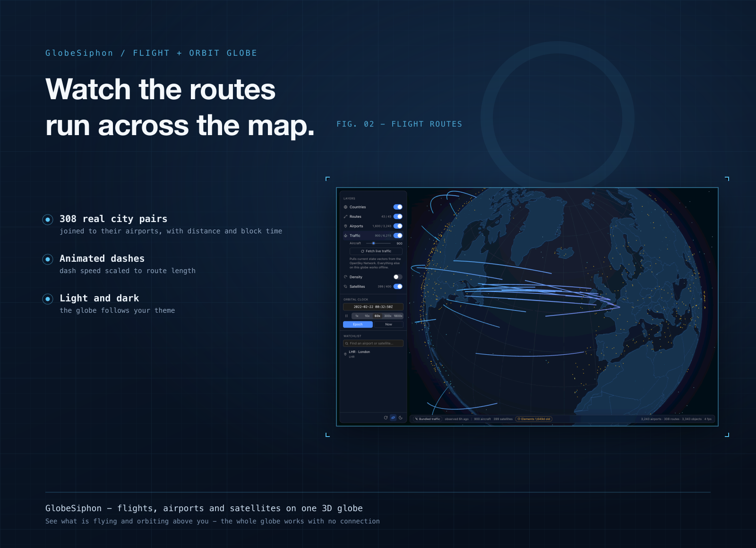This screenshot has height=548, width=756.
Task: Click the Elements 1,649d old warning badge
Action: (x=533, y=419)
